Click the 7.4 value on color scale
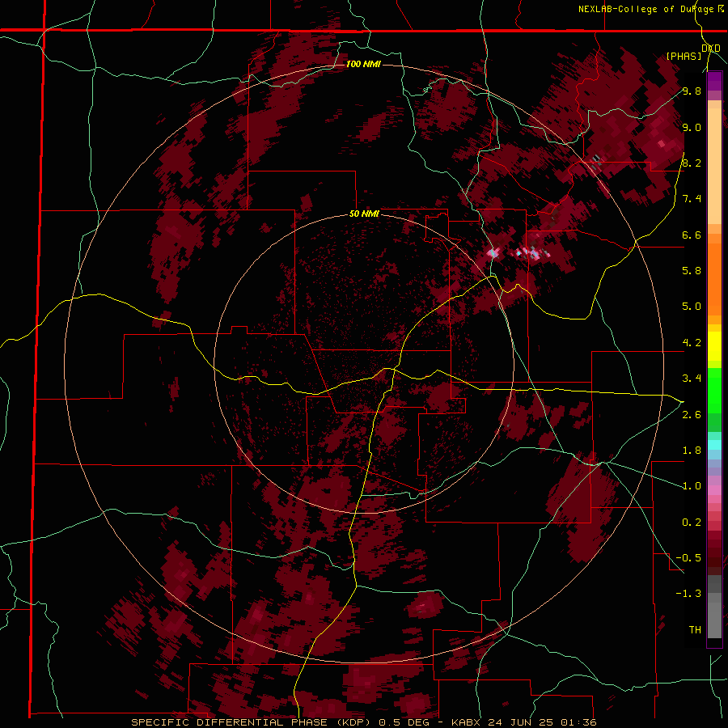This screenshot has width=728, height=728. pyautogui.click(x=692, y=199)
